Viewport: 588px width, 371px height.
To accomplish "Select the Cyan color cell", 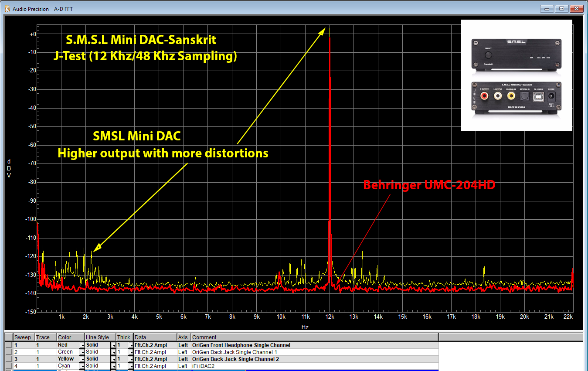I will [x=68, y=366].
